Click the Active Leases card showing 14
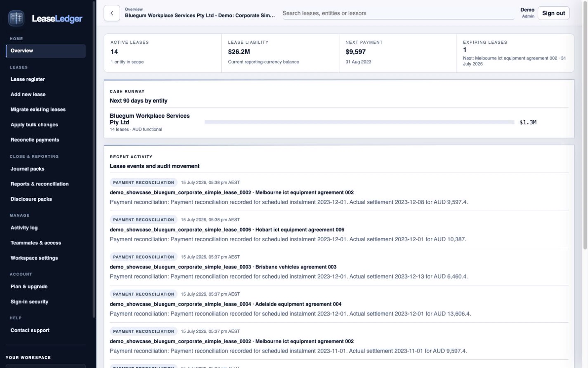The image size is (588, 368). tap(163, 53)
